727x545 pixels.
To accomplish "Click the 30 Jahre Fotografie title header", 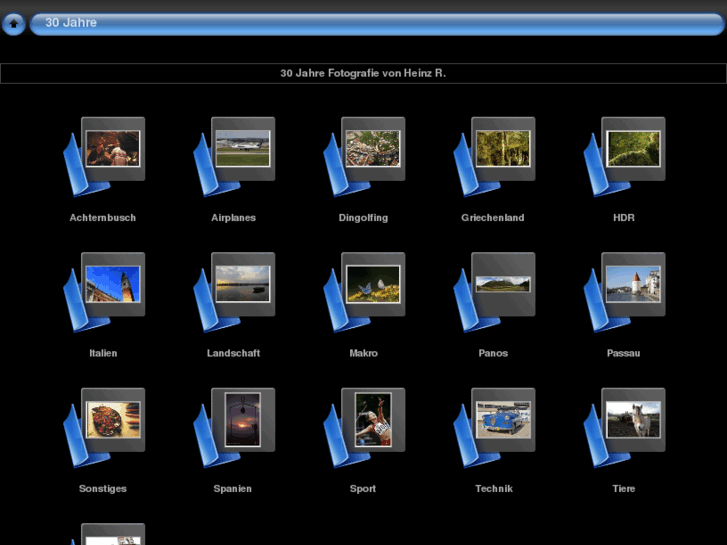I will tap(363, 74).
